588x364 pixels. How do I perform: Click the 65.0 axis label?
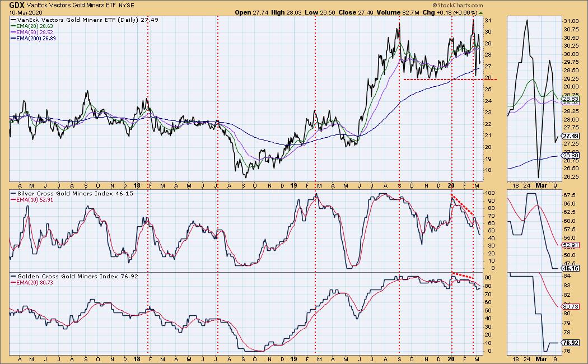pyautogui.click(x=569, y=203)
